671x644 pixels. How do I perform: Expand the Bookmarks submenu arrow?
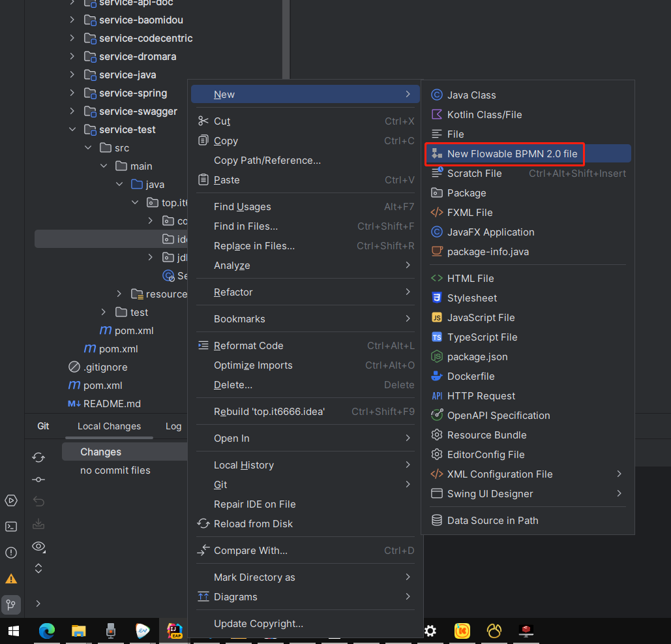coord(408,319)
